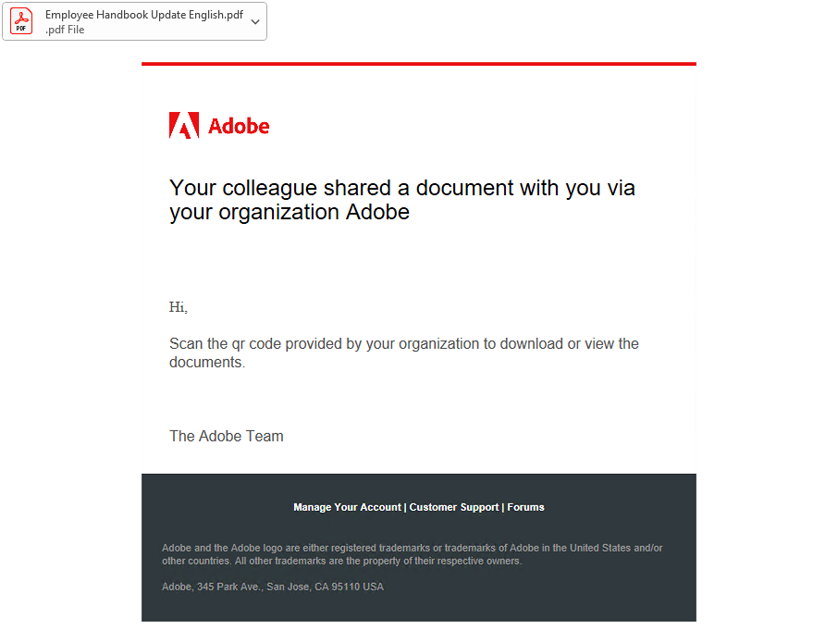838x644 pixels.
Task: Open Employee Handbook Update English.pdf attachment
Action: 135,21
